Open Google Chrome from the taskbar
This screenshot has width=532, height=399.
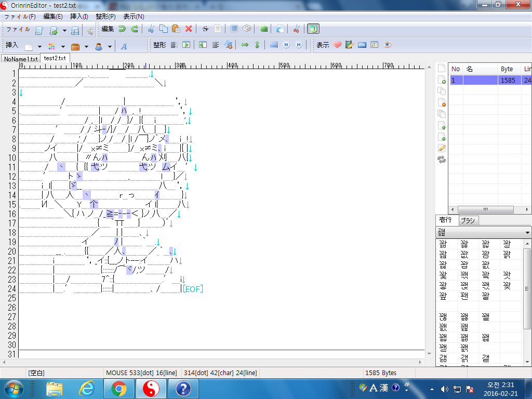point(118,388)
